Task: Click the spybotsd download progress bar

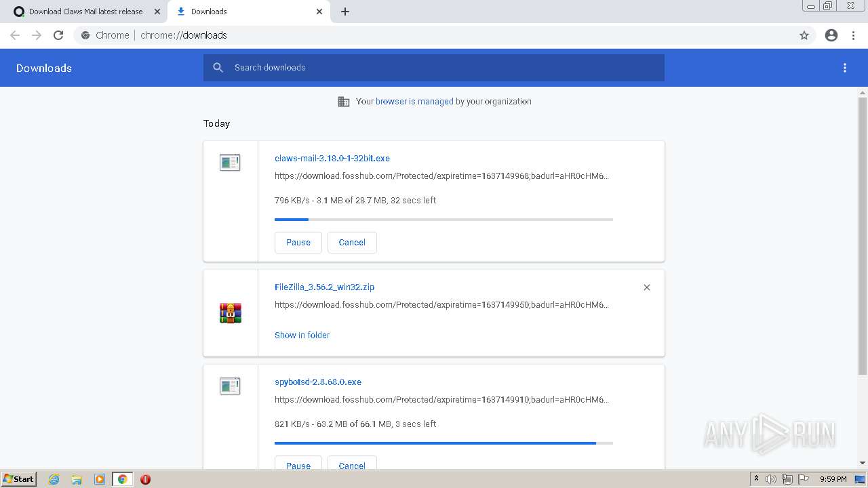Action: click(443, 443)
